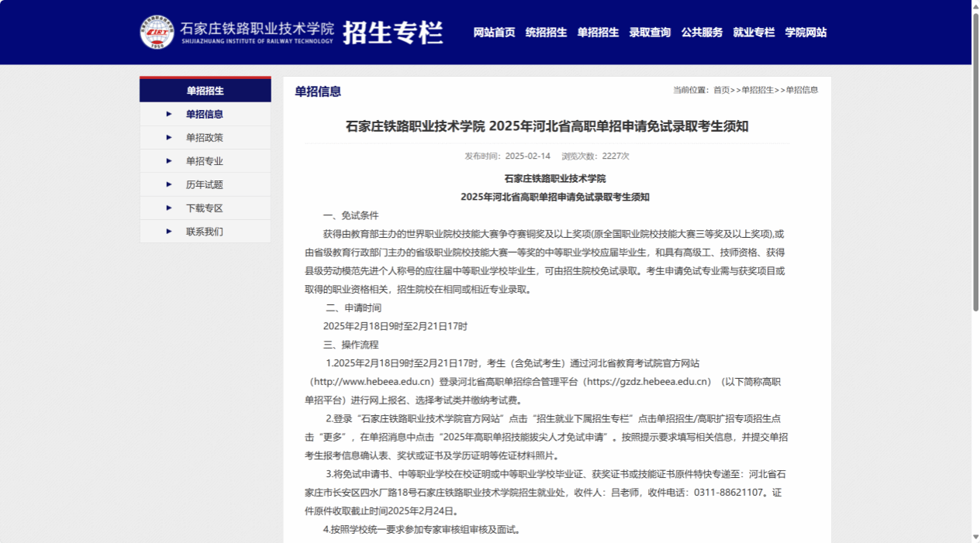Select 历年试题 in the left sidebar
Image resolution: width=980 pixels, height=543 pixels.
click(x=205, y=184)
